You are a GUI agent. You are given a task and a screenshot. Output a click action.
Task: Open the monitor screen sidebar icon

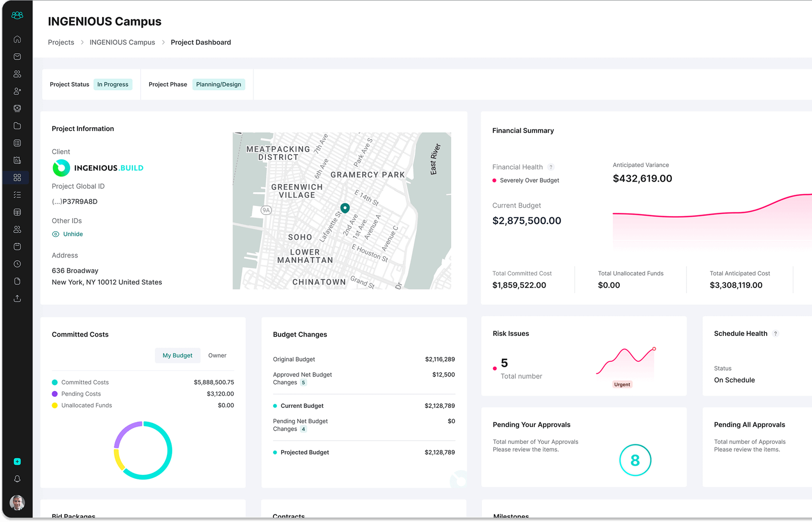tap(17, 108)
